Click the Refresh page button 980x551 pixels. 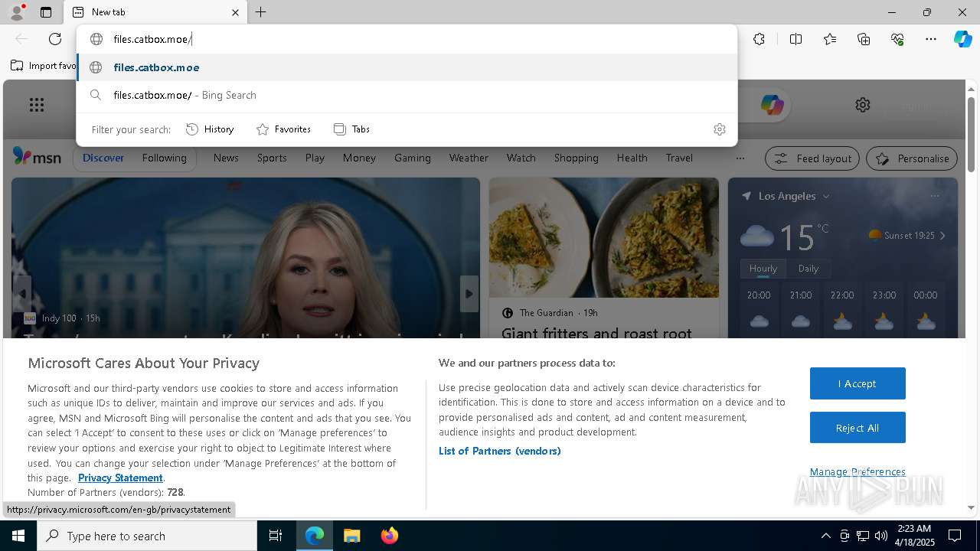point(55,39)
